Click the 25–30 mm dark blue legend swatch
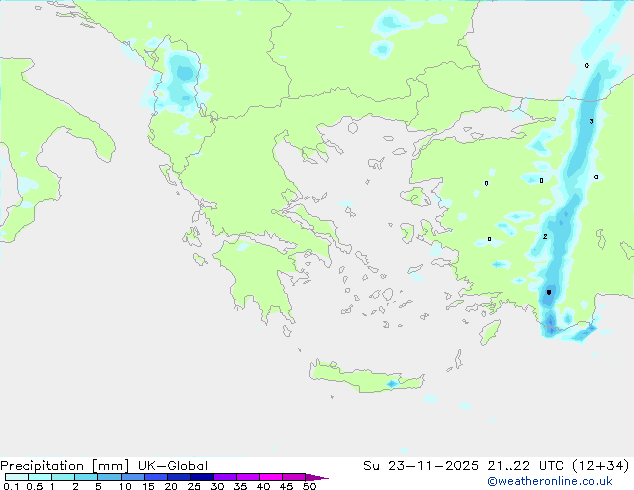634x490 pixels. (202, 477)
